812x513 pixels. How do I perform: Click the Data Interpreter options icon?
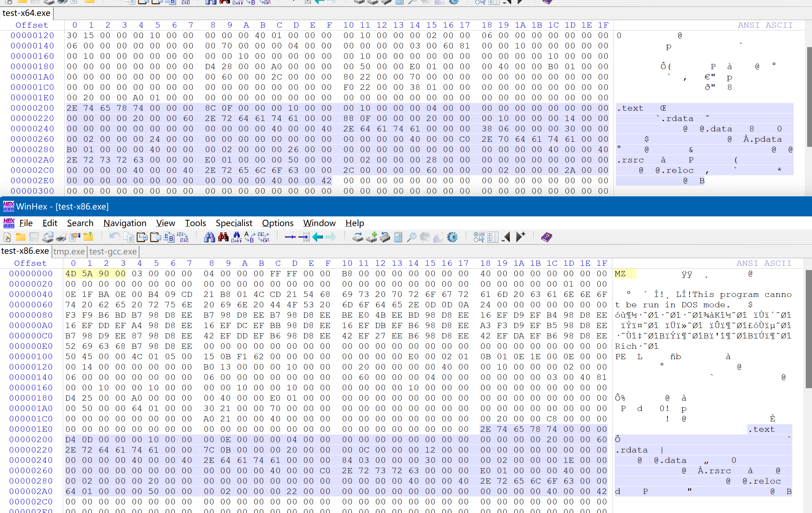click(479, 237)
